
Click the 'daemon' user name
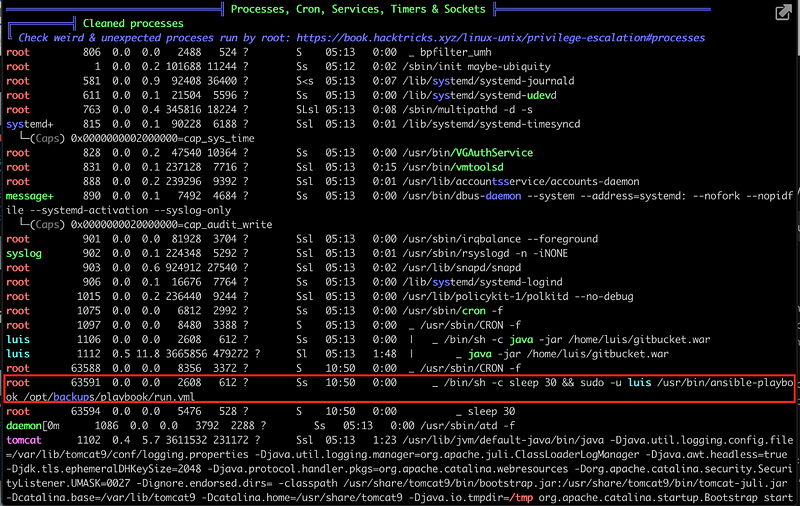click(x=23, y=425)
